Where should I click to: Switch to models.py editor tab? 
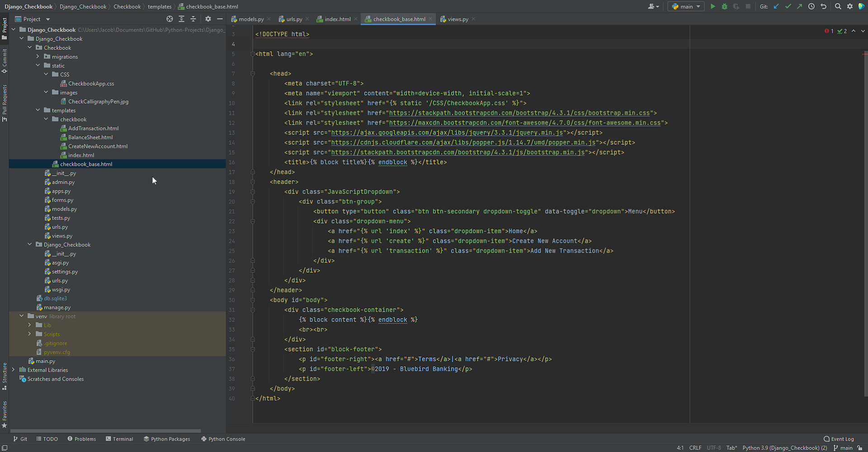251,19
